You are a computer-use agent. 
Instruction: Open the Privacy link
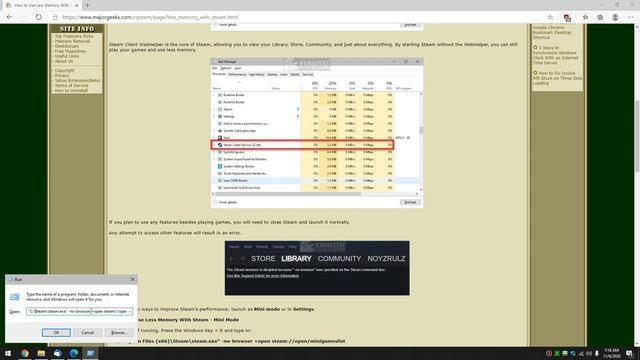62,76
